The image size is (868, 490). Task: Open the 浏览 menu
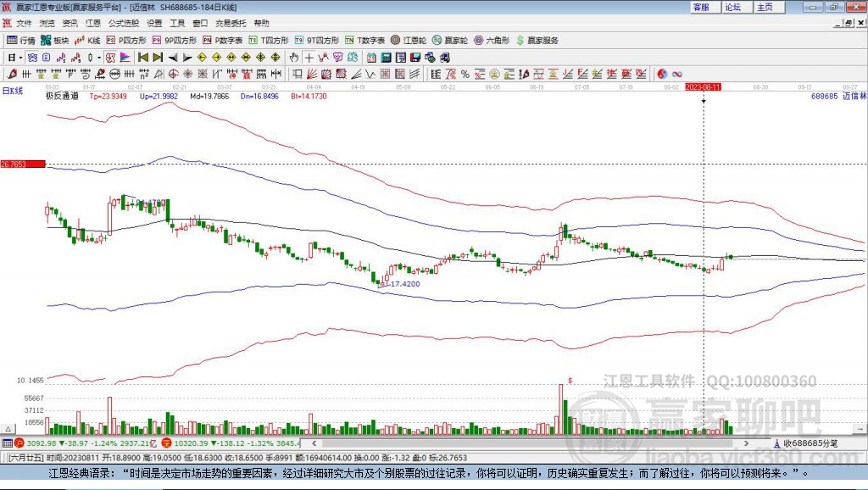(47, 23)
